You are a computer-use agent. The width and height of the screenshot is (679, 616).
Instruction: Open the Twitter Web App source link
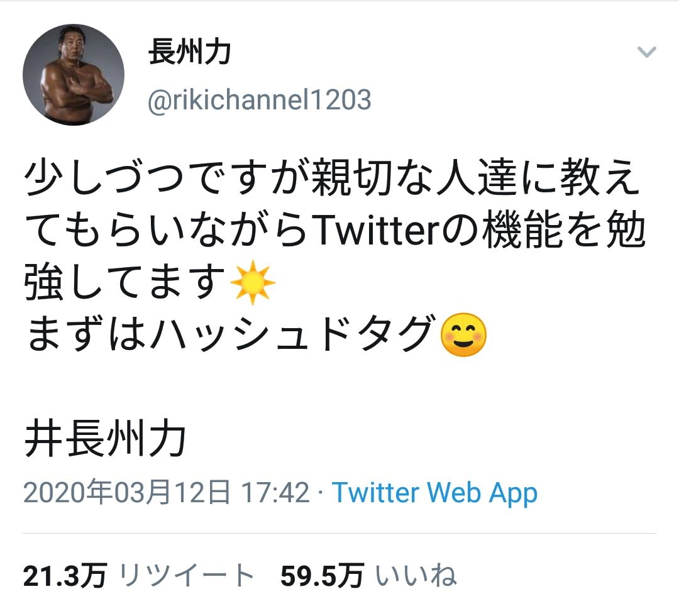click(434, 493)
